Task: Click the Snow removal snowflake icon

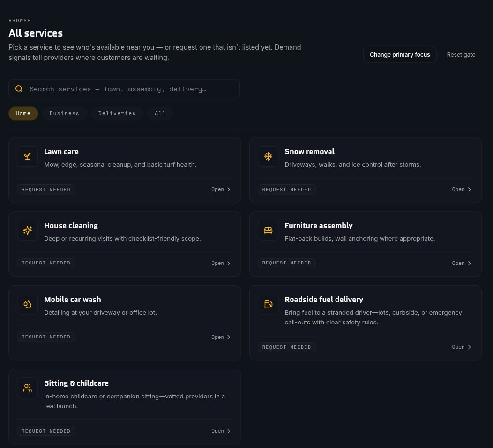Action: (x=268, y=156)
